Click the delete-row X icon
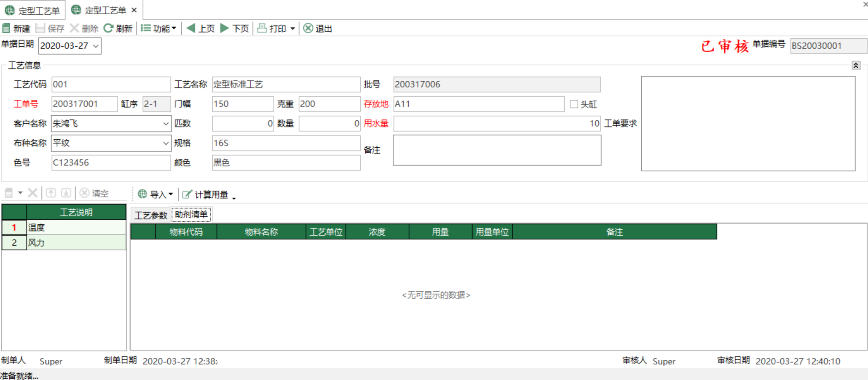Screen dimensions: 868x380 coord(32,193)
